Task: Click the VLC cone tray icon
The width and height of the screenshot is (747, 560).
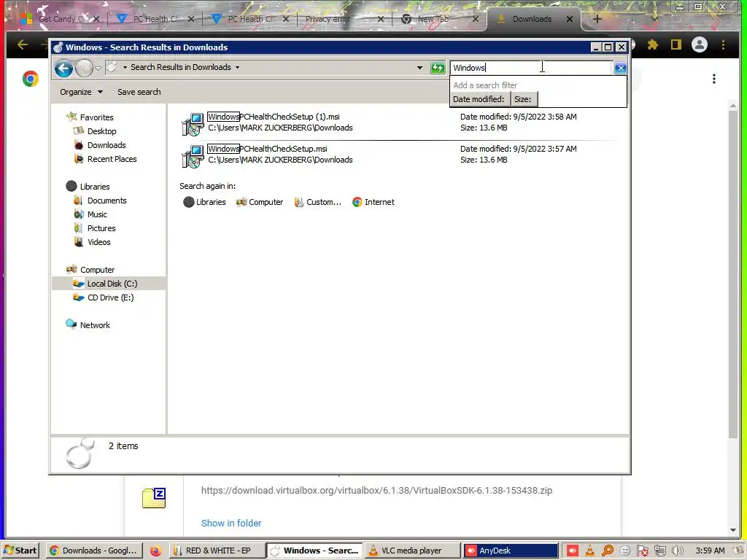Action: pyautogui.click(x=589, y=551)
